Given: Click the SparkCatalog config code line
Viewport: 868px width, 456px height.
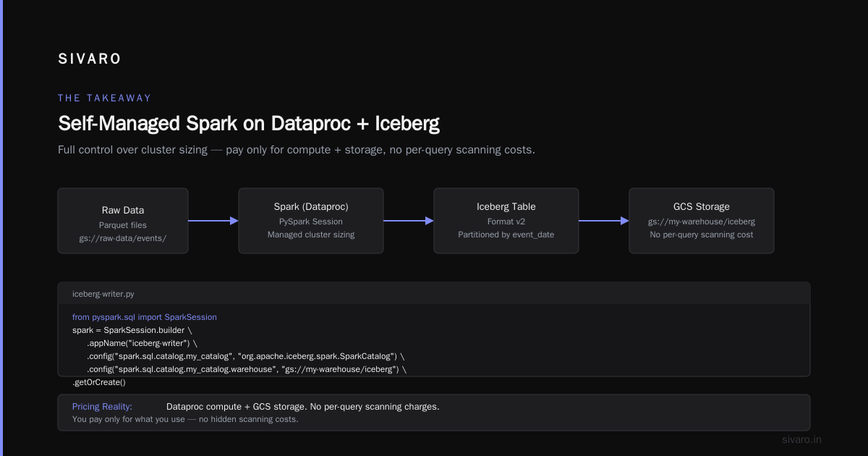Looking at the screenshot, I should (246, 356).
